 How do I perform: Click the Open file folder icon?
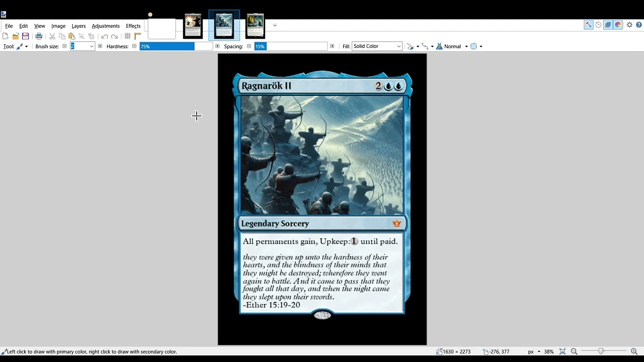click(x=16, y=36)
